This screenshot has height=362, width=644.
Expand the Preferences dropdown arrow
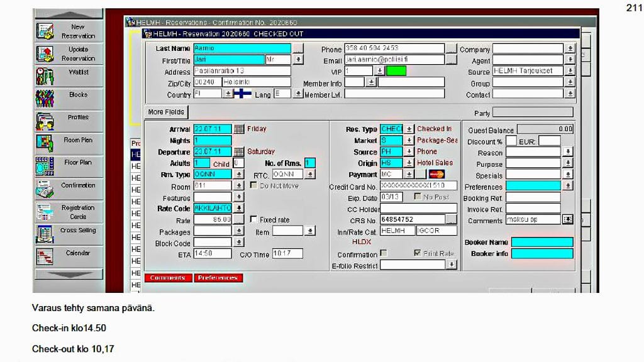(568, 185)
